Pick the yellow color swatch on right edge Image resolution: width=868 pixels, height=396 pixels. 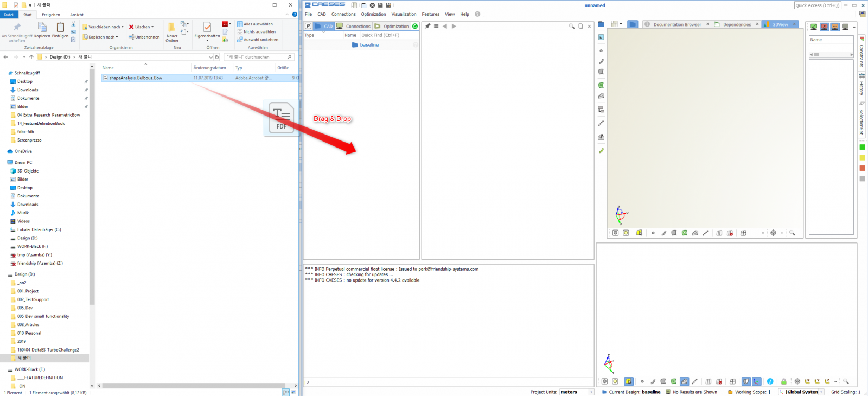coord(862,157)
